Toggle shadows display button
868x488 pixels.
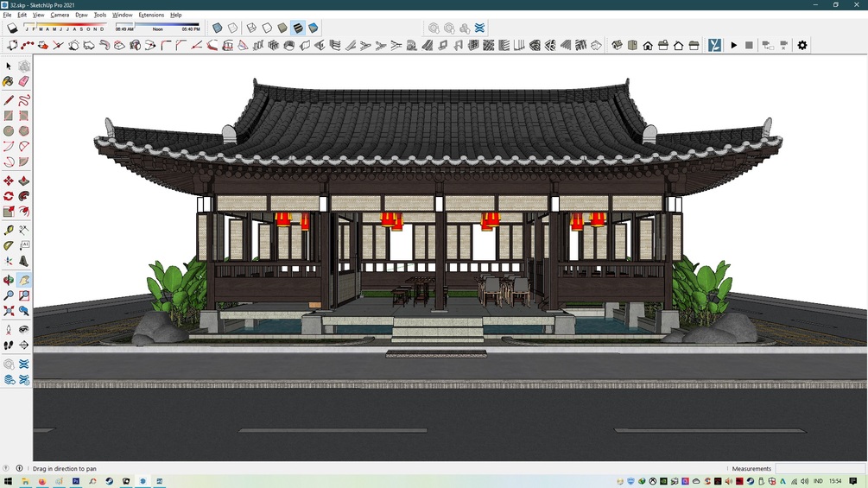pos(12,28)
